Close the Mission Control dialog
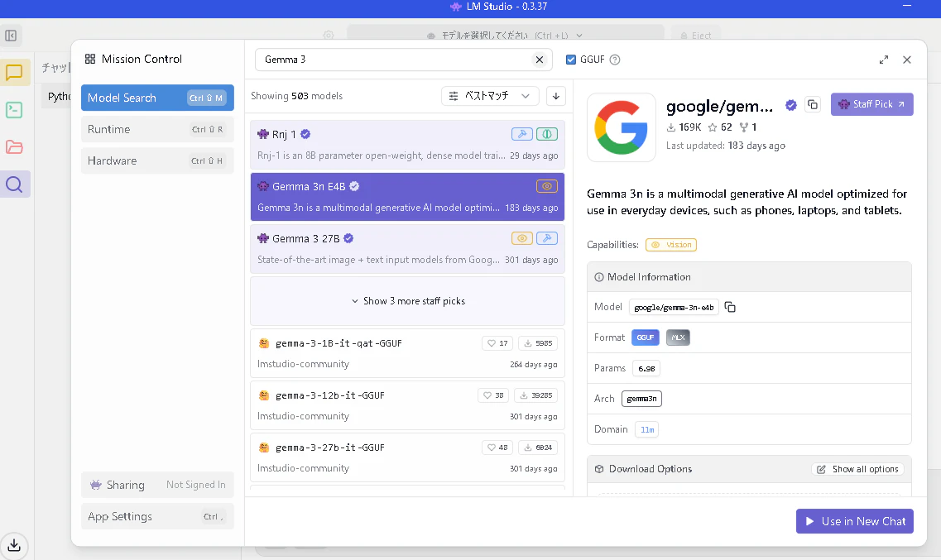Screen dimensions: 941x560 (x=907, y=60)
